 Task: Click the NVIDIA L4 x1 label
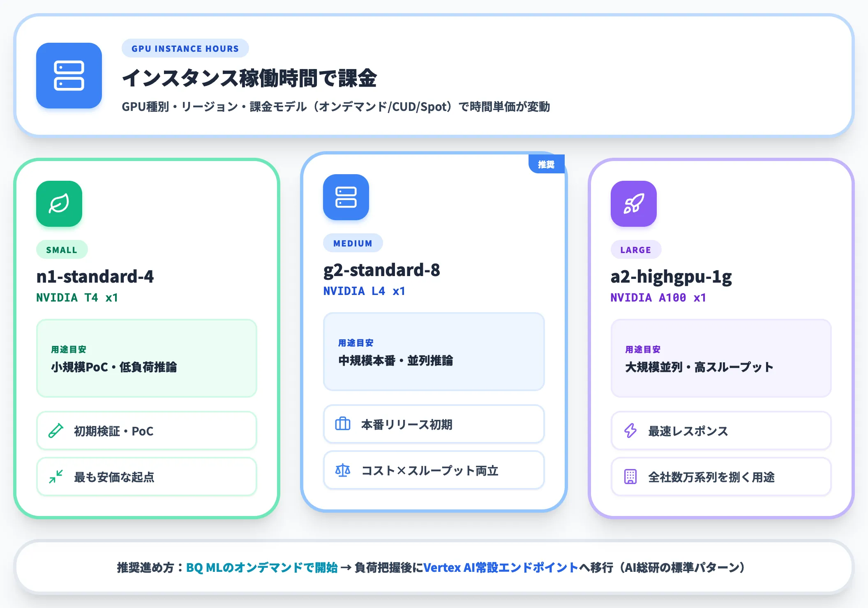point(364,291)
